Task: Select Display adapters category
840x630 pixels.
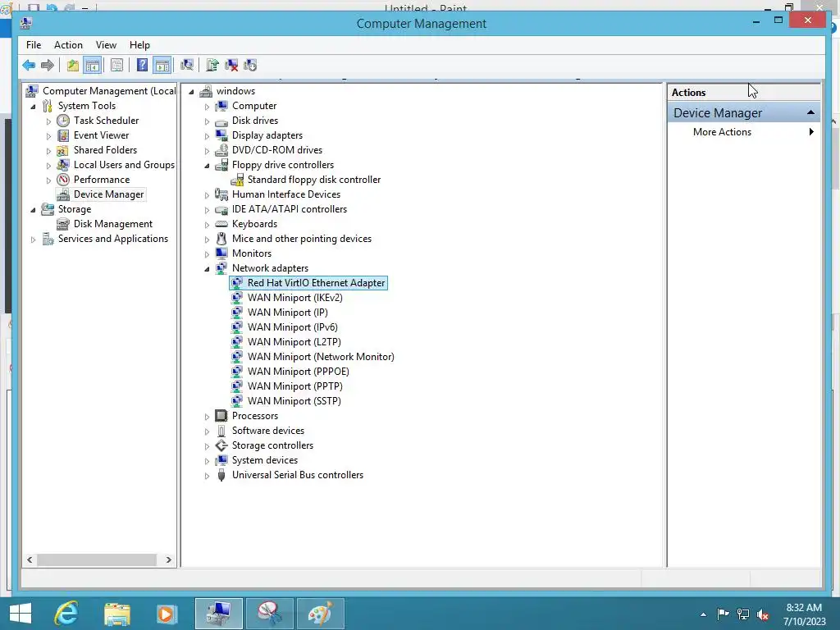Action: click(267, 135)
